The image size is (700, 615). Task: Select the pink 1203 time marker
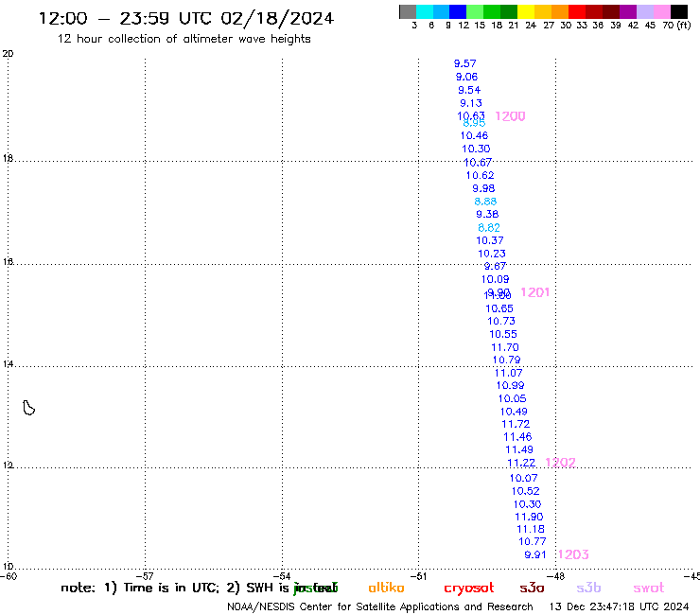(x=573, y=554)
